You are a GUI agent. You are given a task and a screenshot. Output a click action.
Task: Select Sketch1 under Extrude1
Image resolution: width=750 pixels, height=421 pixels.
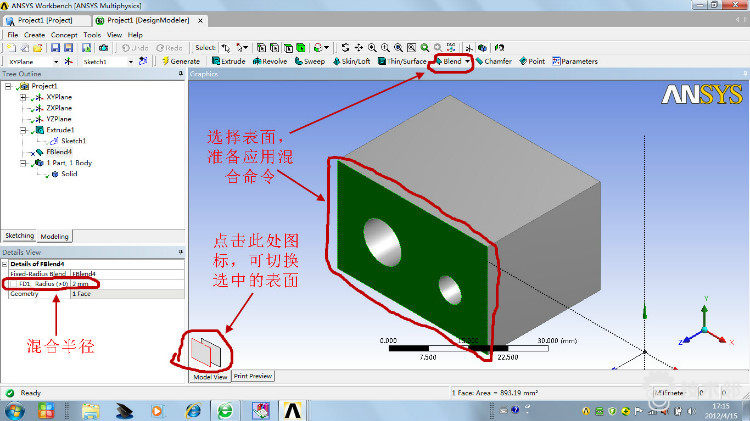(x=74, y=141)
